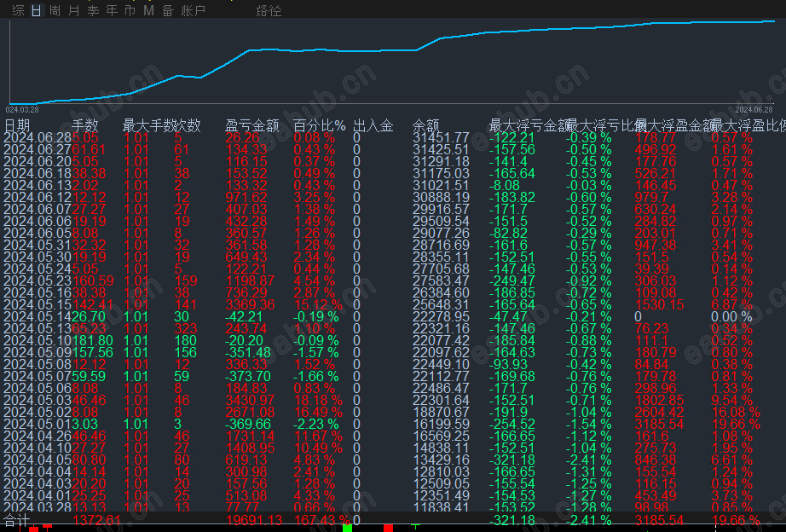The width and height of the screenshot is (786, 532).
Task: Click the balance 28716.69
Action: [x=441, y=246]
